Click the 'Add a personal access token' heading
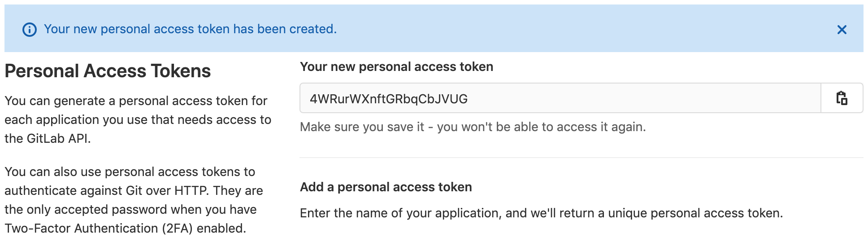The width and height of the screenshot is (868, 238). point(386,187)
